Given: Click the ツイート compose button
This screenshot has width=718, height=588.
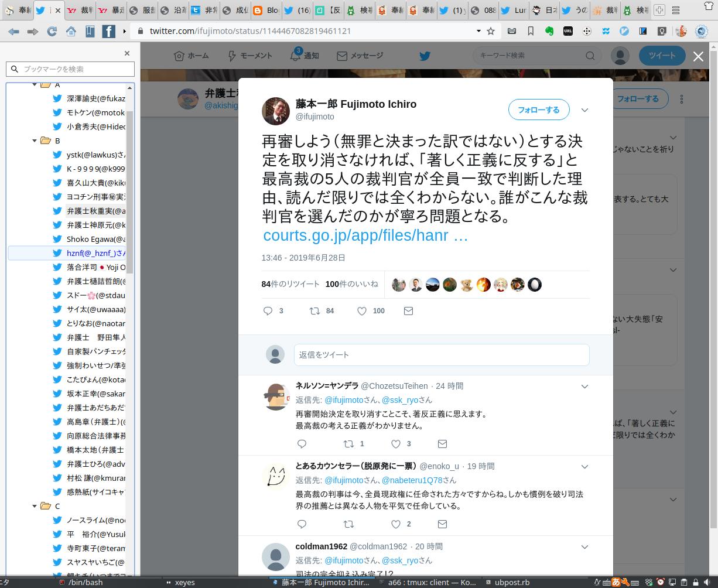Looking at the screenshot, I should coord(662,56).
